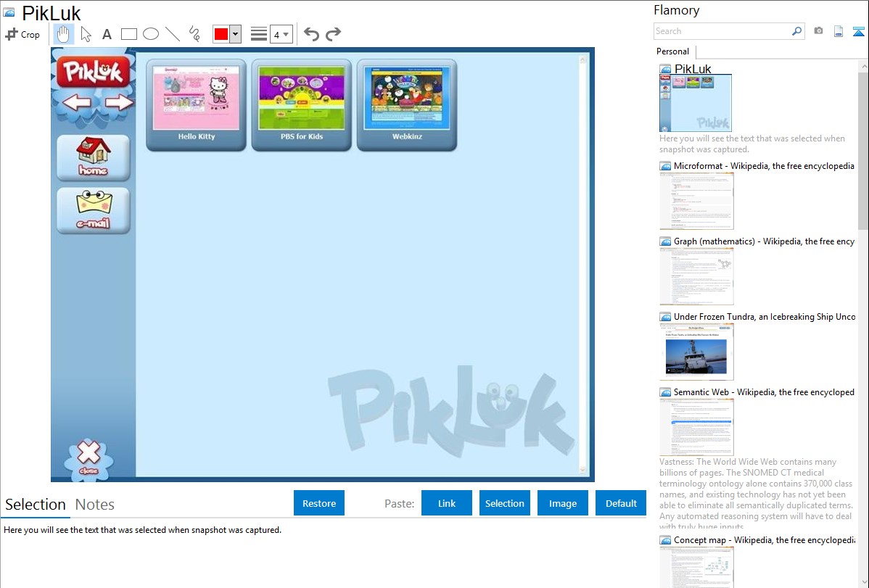Click PikLuk forward arrow
Image resolution: width=869 pixels, height=588 pixels.
click(x=119, y=102)
